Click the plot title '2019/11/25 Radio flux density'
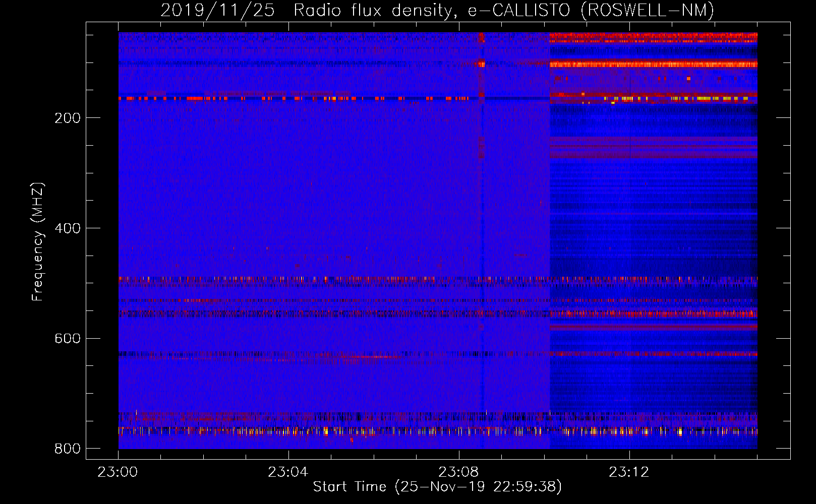The width and height of the screenshot is (816, 504). tap(437, 10)
